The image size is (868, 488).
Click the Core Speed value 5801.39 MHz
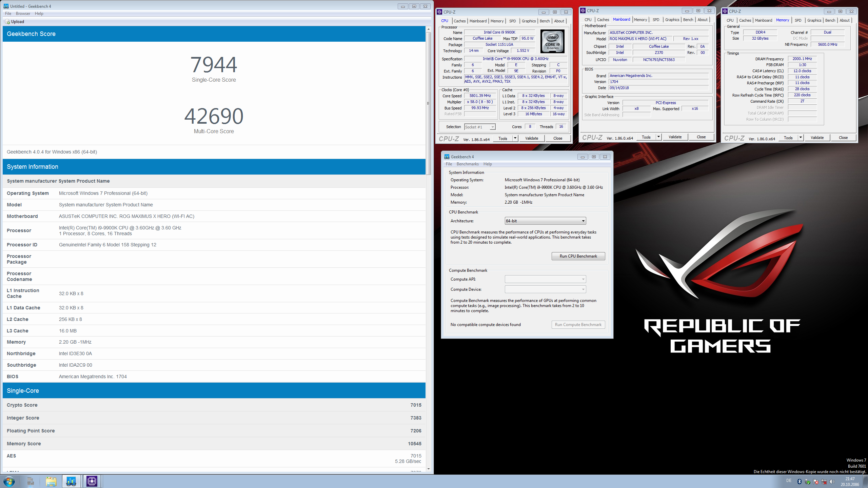(x=480, y=96)
